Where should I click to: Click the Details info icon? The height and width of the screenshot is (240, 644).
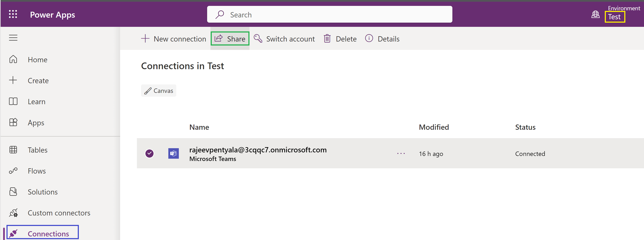click(x=369, y=38)
